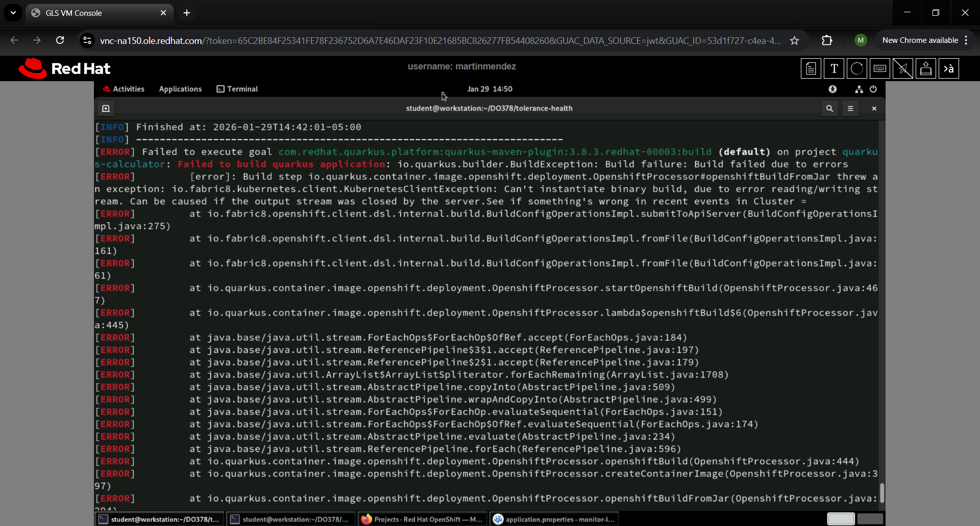Close the terminal window with X button
980x526 pixels.
coord(874,108)
